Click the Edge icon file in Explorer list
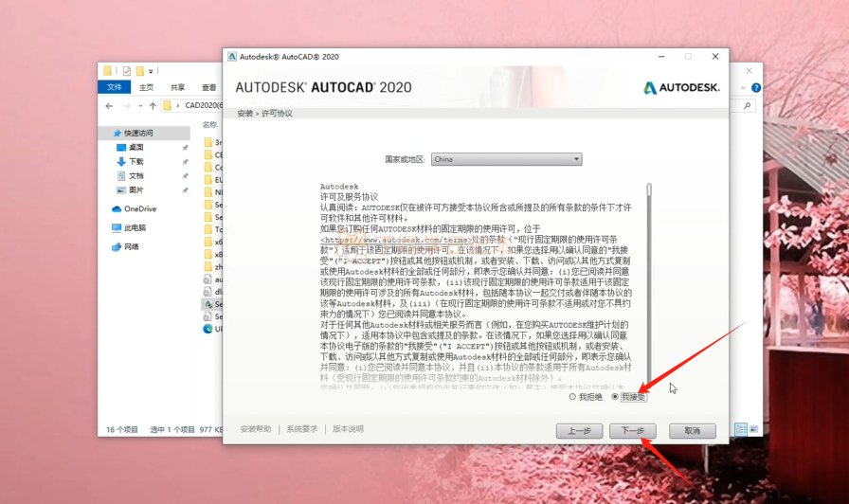Screen dimensions: 849x504 (208, 329)
